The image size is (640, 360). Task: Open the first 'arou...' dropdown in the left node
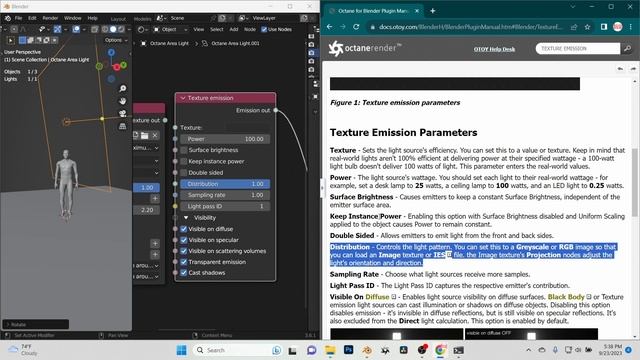pyautogui.click(x=146, y=265)
